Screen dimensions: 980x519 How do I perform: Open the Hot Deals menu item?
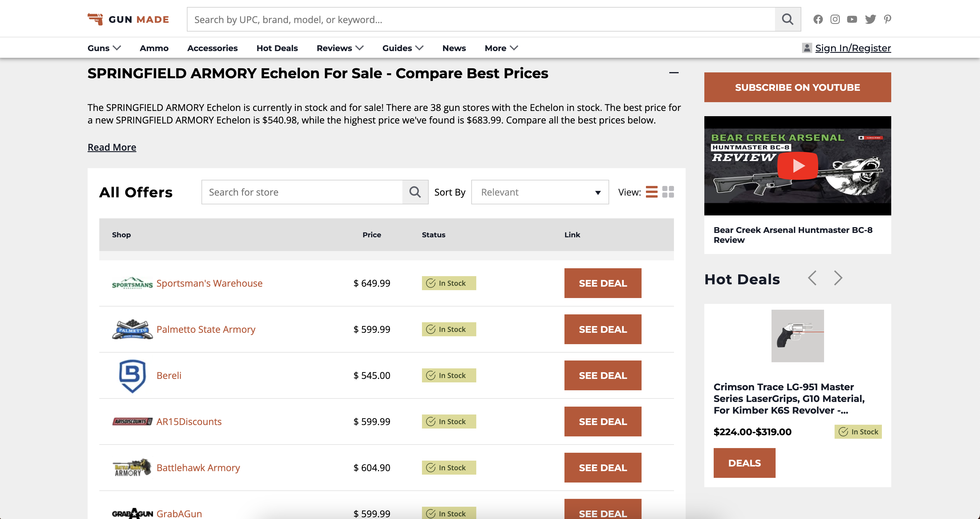click(x=277, y=48)
